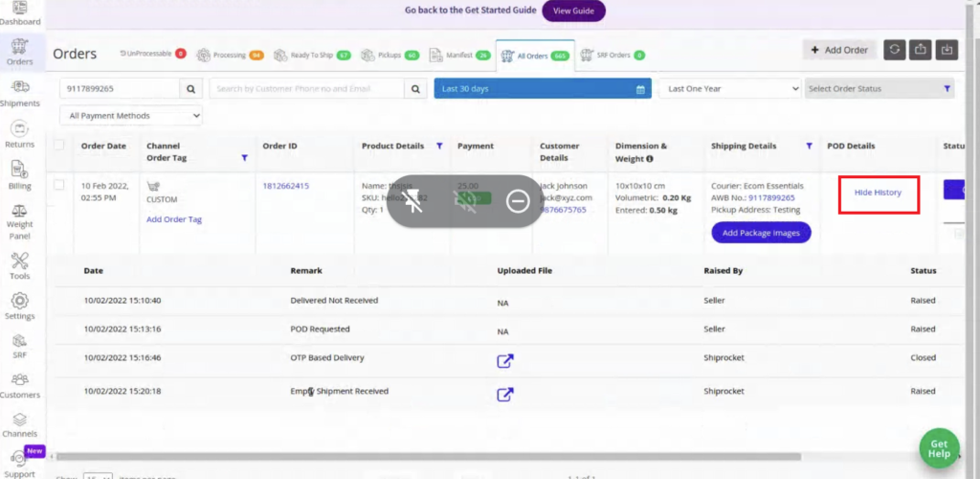Switch to the Pickups tab
This screenshot has height=479, width=980.
390,55
